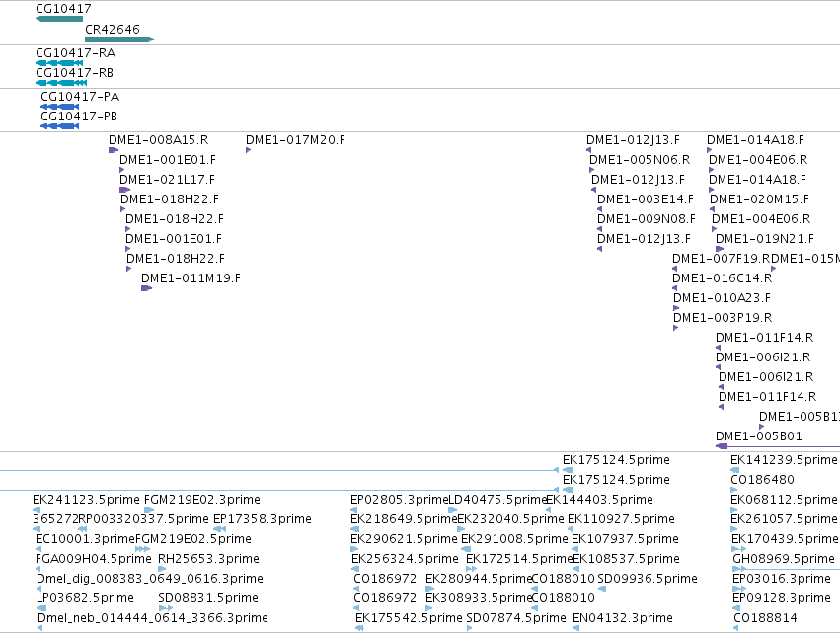Screen dimensions: 840x633
Task: Click the DME1-009N08.F label
Action: (x=647, y=219)
